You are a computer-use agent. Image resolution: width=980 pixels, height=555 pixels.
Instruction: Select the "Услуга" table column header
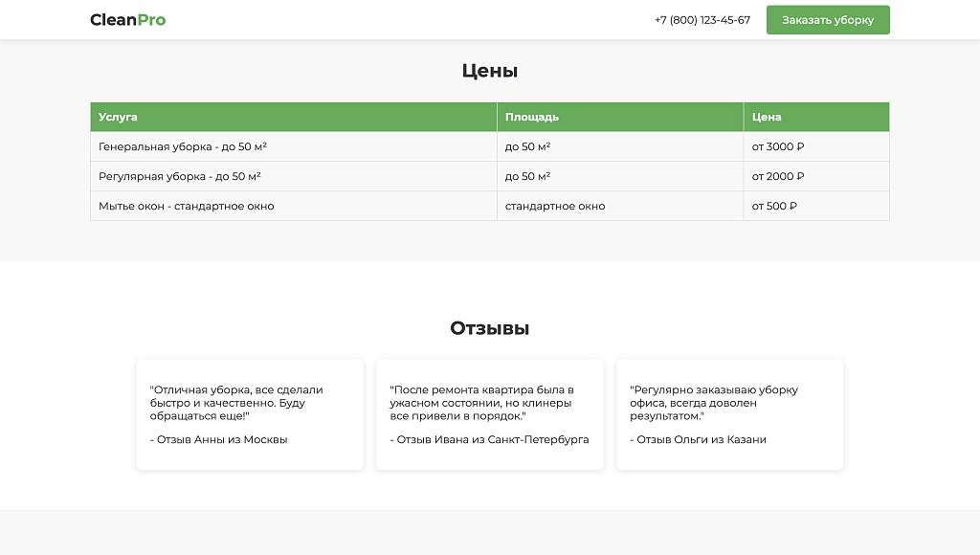tap(116, 116)
